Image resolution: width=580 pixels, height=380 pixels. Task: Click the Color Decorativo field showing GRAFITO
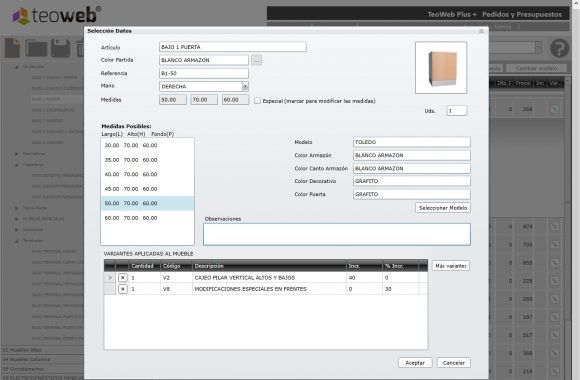tap(412, 181)
